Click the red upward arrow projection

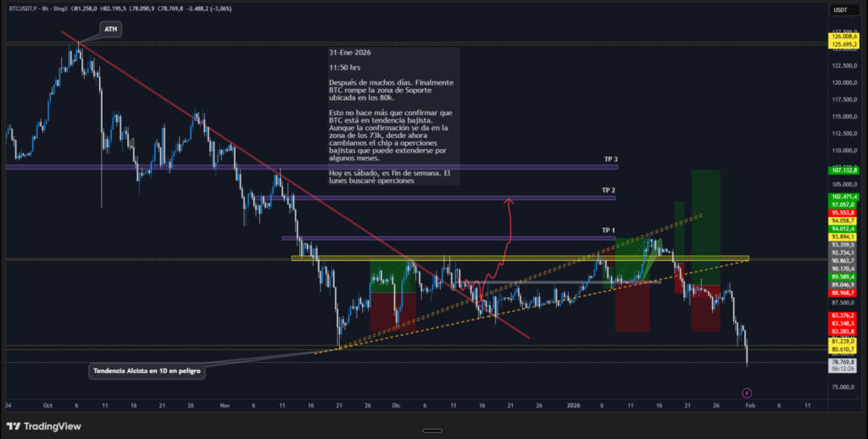point(509,229)
